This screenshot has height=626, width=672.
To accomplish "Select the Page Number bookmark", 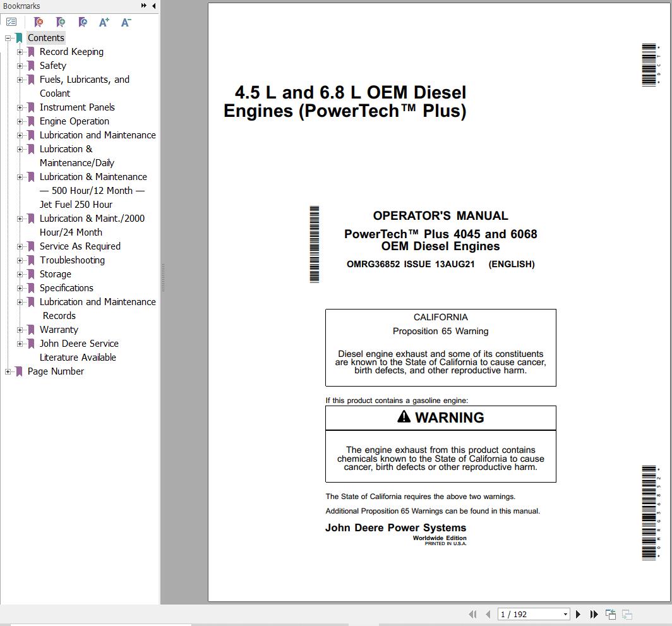I will click(x=56, y=371).
